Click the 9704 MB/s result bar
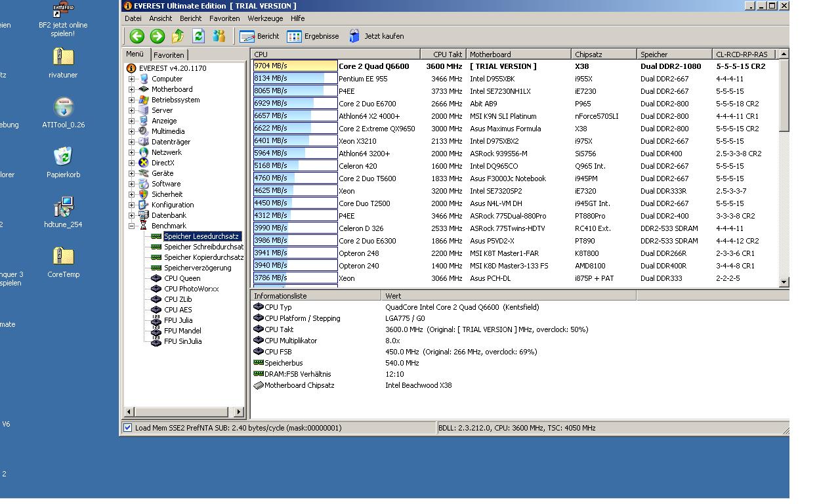This screenshot has height=504, width=840. (295, 66)
